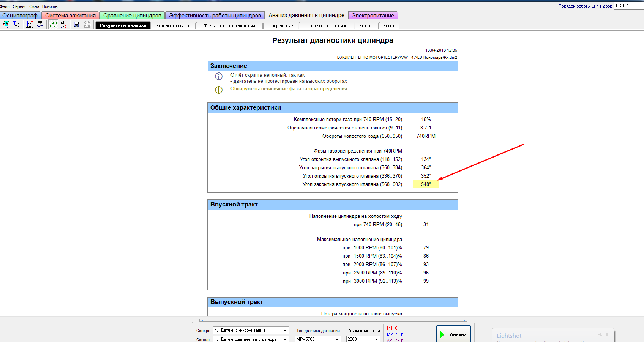Click the Общие характеристики section header
644x342 pixels.
(x=333, y=108)
